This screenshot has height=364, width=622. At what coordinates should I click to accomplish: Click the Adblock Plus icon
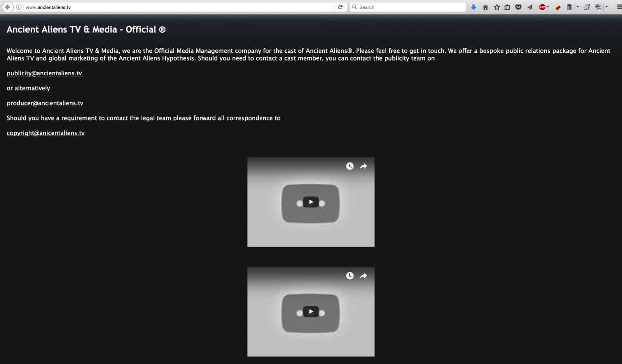[542, 7]
